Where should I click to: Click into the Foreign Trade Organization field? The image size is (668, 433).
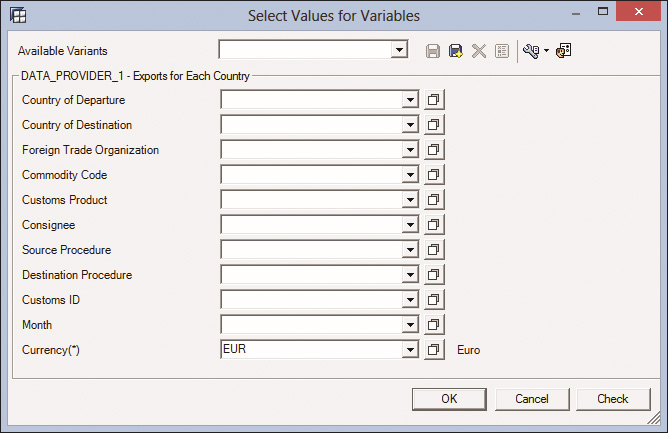click(x=311, y=150)
